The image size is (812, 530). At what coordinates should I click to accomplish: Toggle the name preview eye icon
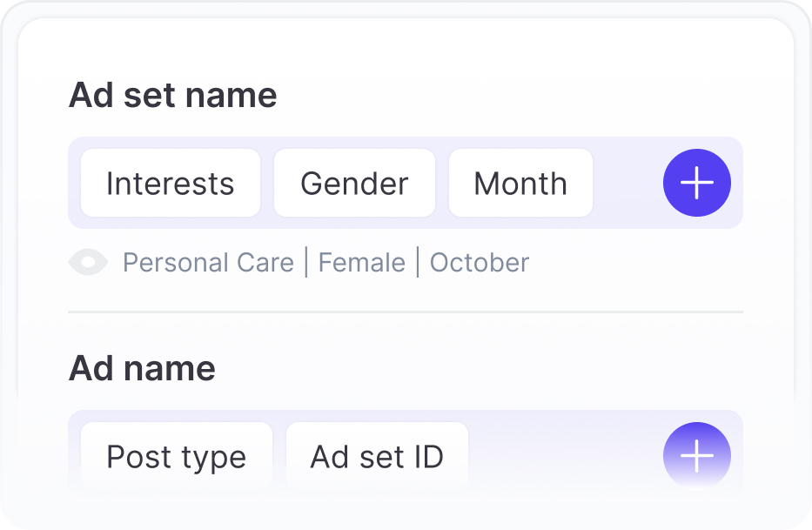point(88,262)
